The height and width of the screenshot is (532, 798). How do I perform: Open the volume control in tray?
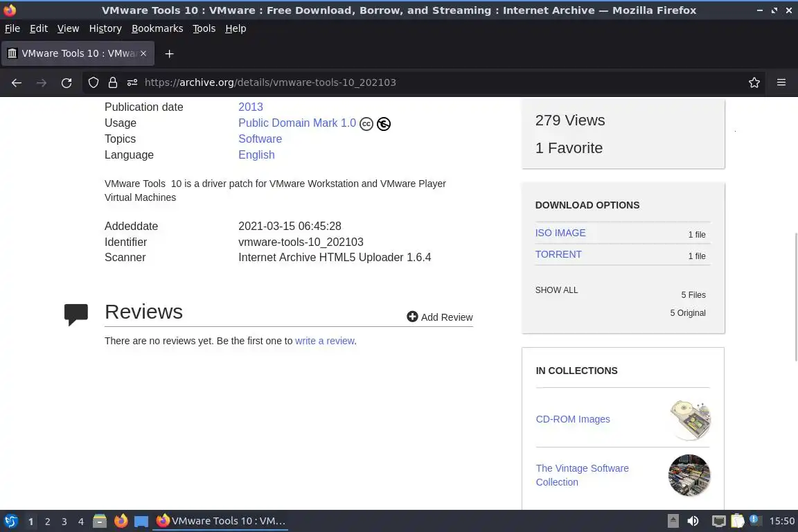coord(693,521)
